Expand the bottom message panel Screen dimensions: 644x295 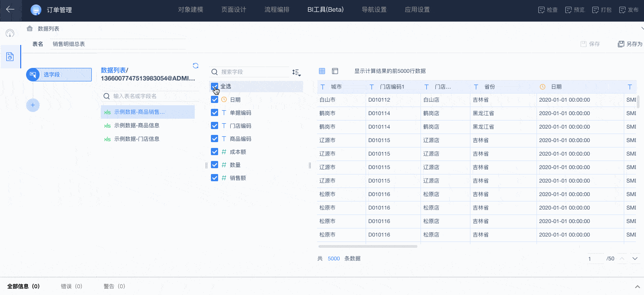pyautogui.click(x=637, y=286)
